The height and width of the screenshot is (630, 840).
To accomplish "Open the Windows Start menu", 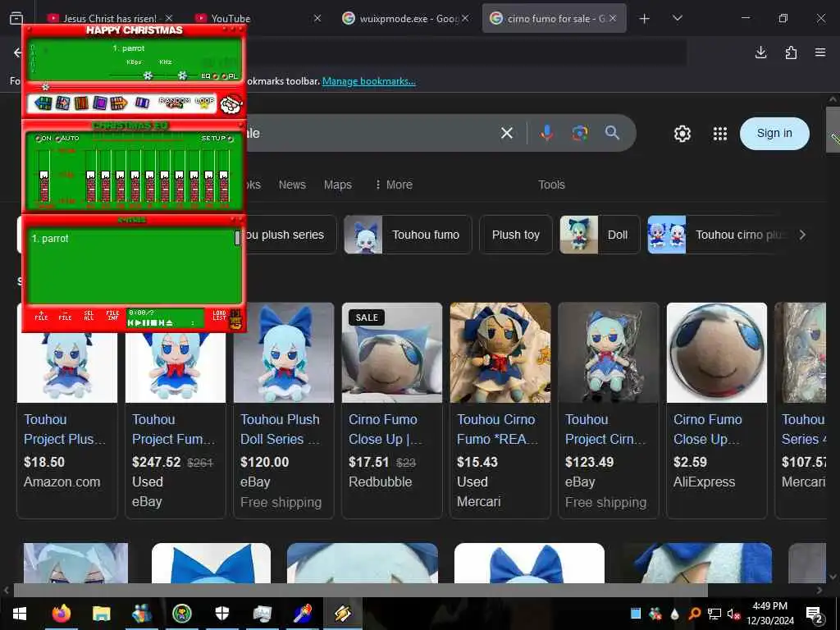I will [20, 614].
